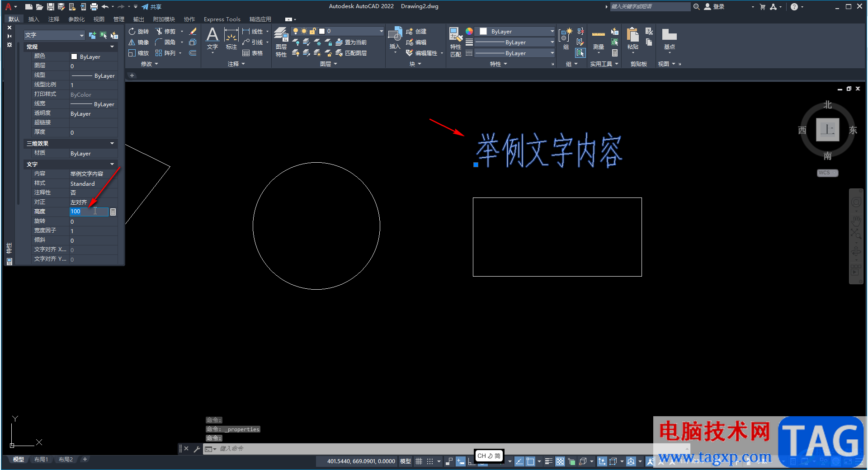Toggle ortho mode in status bar
The height and width of the screenshot is (470, 868).
472,461
